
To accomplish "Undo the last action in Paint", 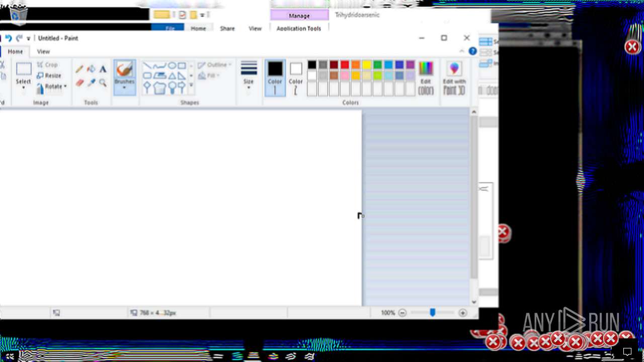I will coord(8,38).
